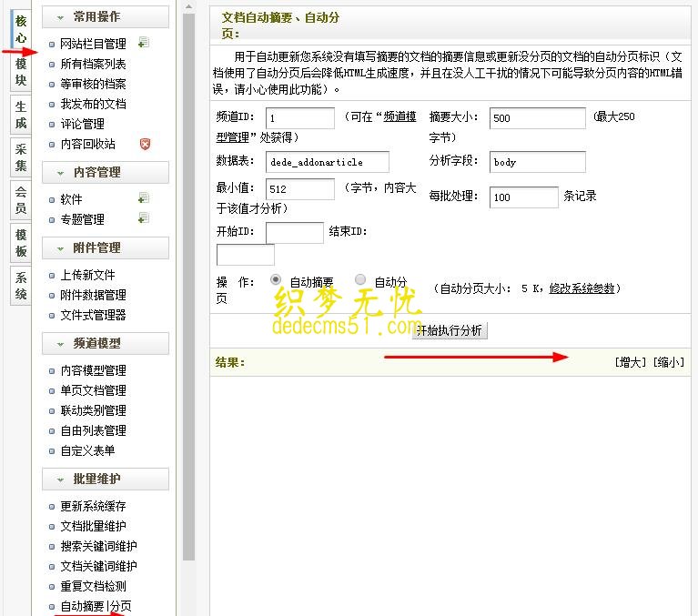This screenshot has width=698, height=616.
Task: Open 专题管理
Action: (82, 219)
